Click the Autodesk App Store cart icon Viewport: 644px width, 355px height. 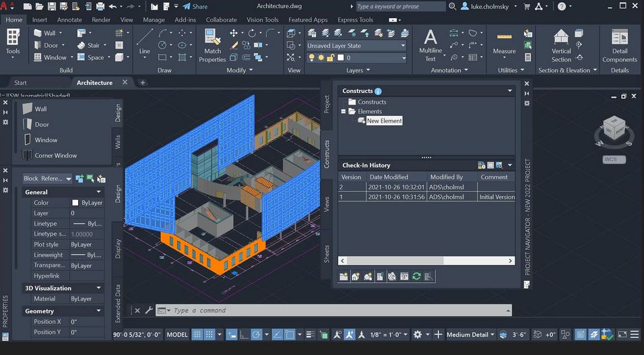pos(527,7)
